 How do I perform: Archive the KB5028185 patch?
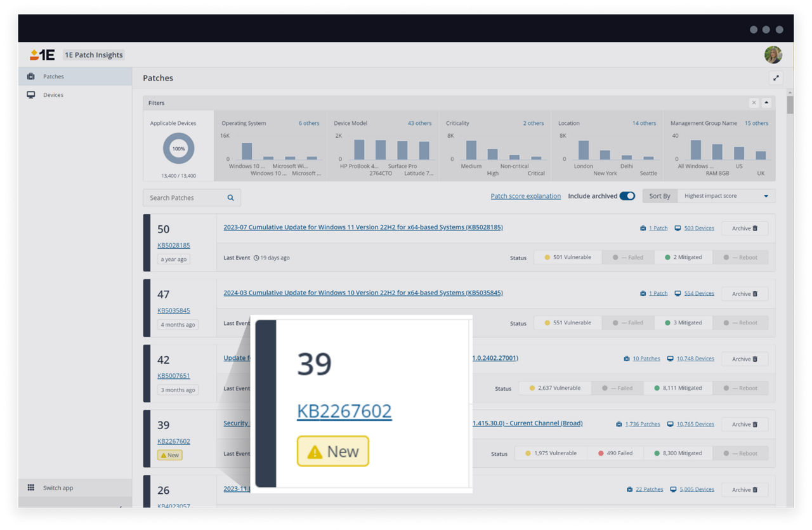[x=745, y=228]
